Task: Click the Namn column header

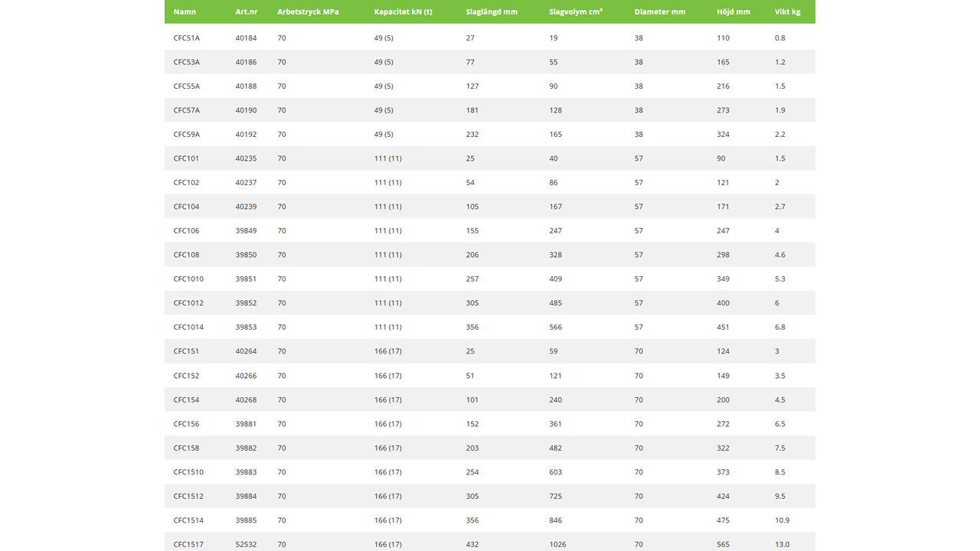Action: [x=185, y=12]
